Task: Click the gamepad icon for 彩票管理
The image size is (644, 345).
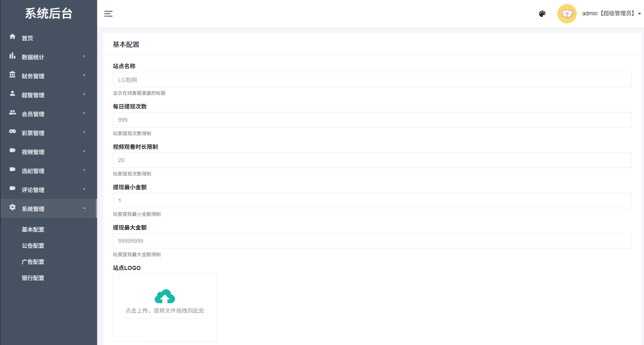Action: pyautogui.click(x=12, y=132)
